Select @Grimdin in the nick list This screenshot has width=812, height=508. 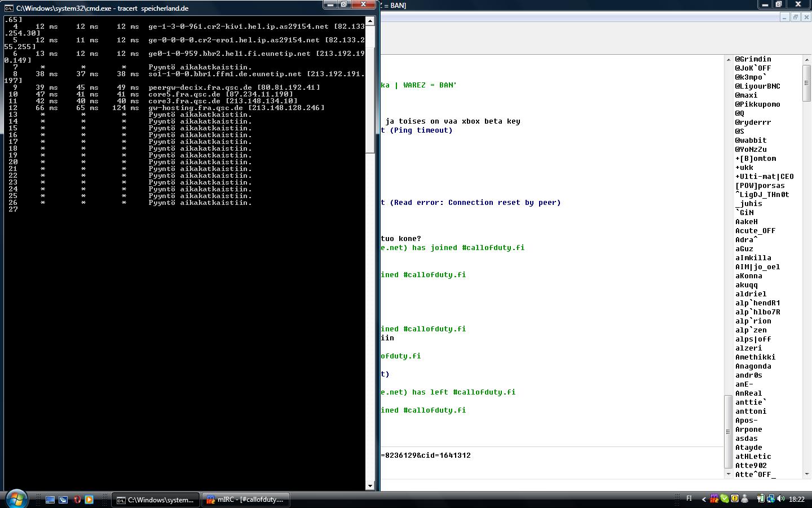[753, 59]
